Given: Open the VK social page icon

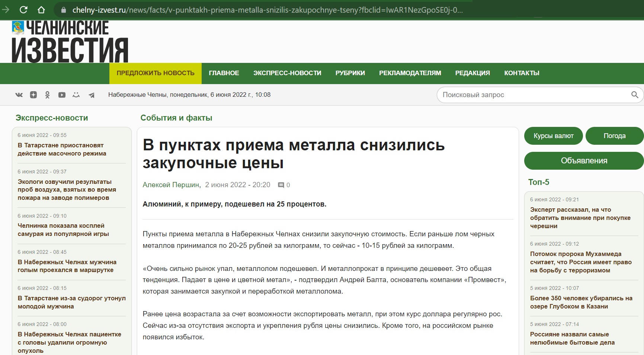Looking at the screenshot, I should click(19, 95).
